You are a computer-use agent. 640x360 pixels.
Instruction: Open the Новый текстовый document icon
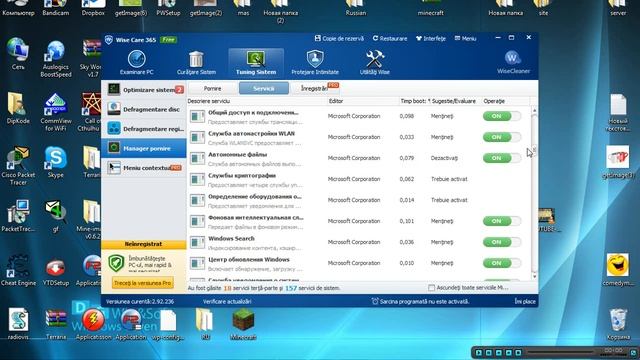[x=618, y=112]
